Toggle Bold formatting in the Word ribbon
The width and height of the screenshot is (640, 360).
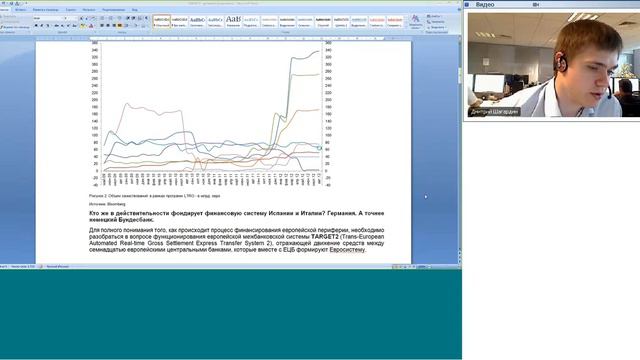36,25
